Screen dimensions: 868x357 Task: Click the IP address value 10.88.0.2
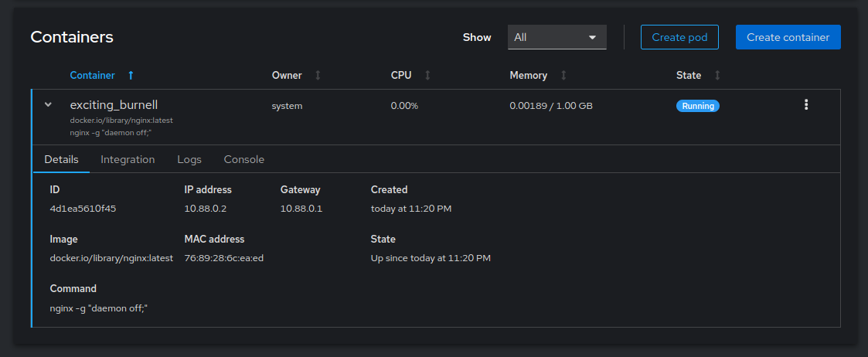tap(206, 209)
